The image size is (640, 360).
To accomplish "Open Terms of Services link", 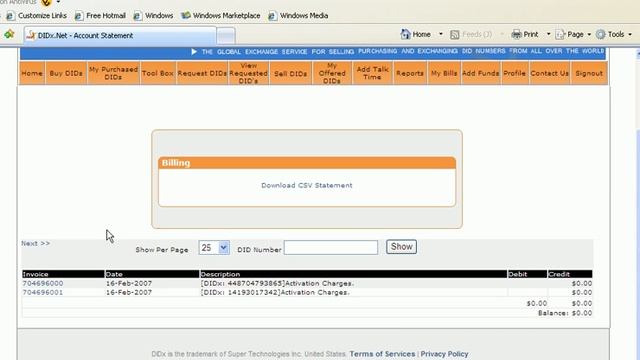I will (x=382, y=354).
